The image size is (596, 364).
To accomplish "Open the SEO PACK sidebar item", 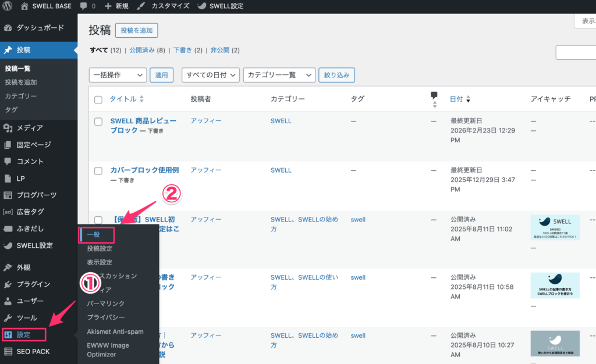I will 33,351.
